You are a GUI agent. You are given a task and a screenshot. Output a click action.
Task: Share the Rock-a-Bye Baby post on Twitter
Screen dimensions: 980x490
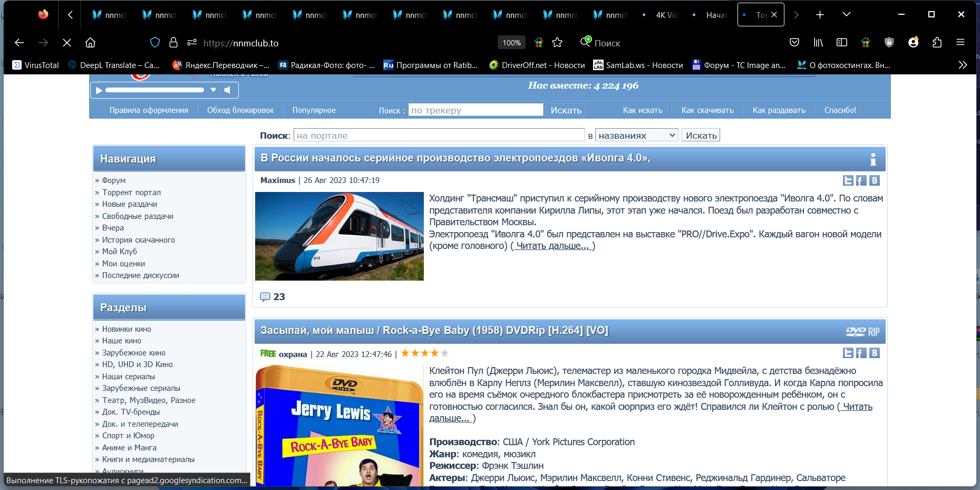848,353
